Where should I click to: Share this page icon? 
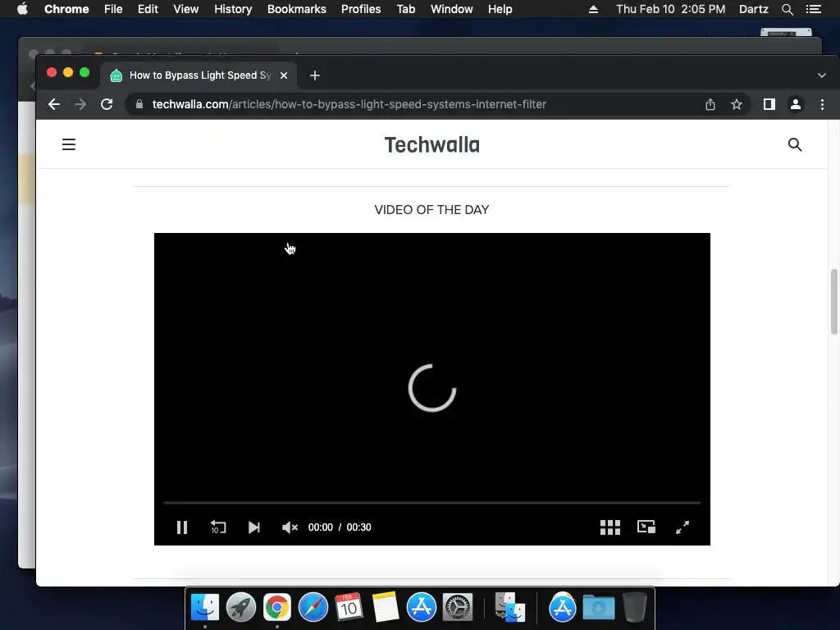coord(710,104)
